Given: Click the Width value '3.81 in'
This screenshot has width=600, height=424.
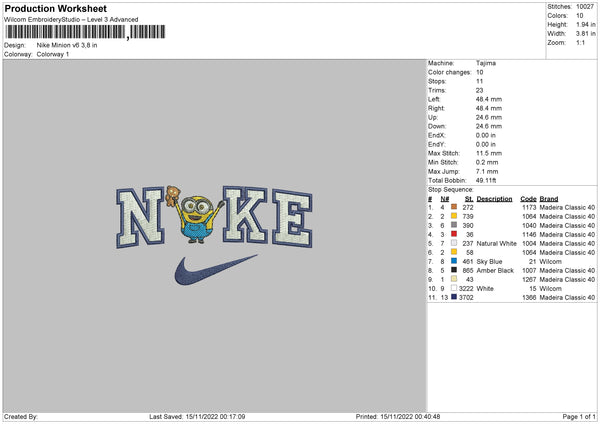Looking at the screenshot, I should point(586,34).
